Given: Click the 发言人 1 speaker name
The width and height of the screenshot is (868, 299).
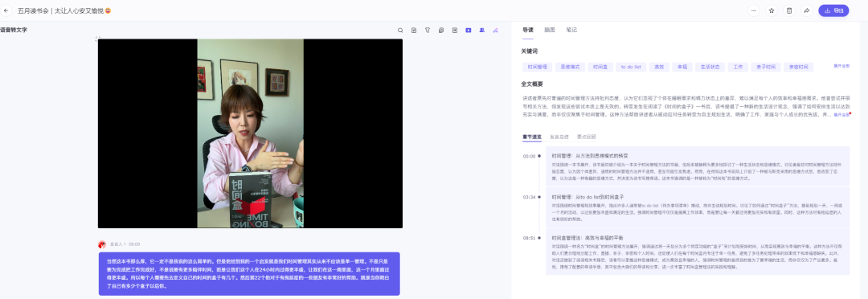Looking at the screenshot, I should point(117,244).
